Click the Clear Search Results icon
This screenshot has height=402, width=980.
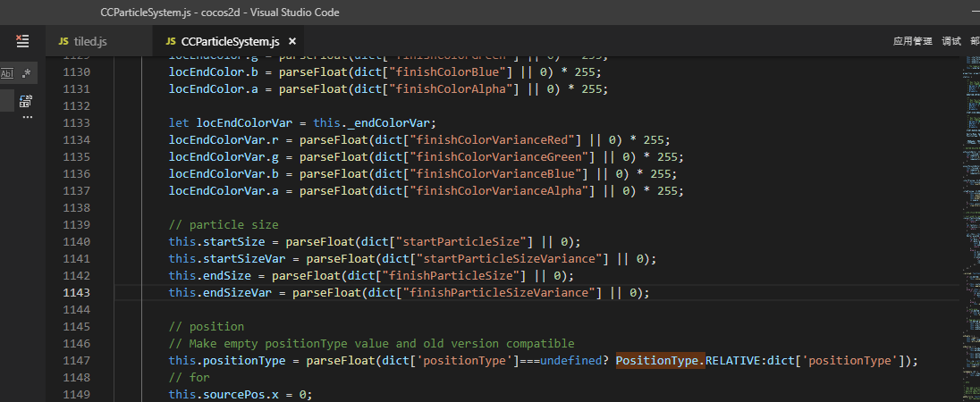tap(22, 41)
